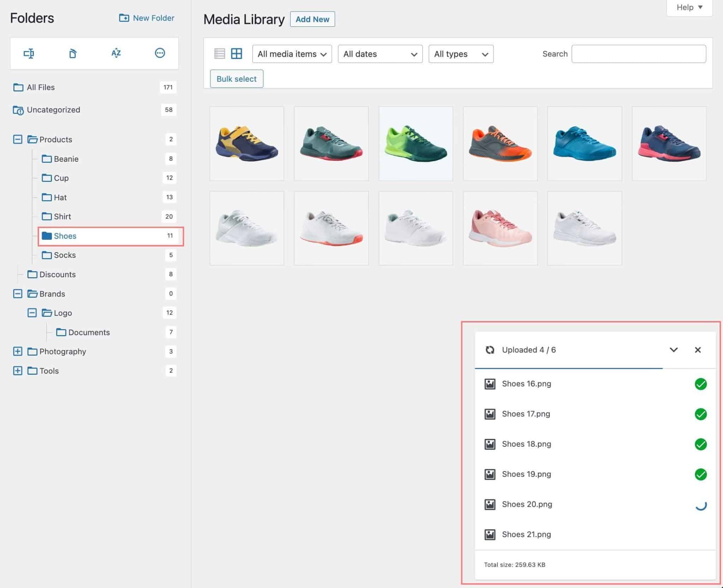Close the upload progress panel

tap(698, 350)
